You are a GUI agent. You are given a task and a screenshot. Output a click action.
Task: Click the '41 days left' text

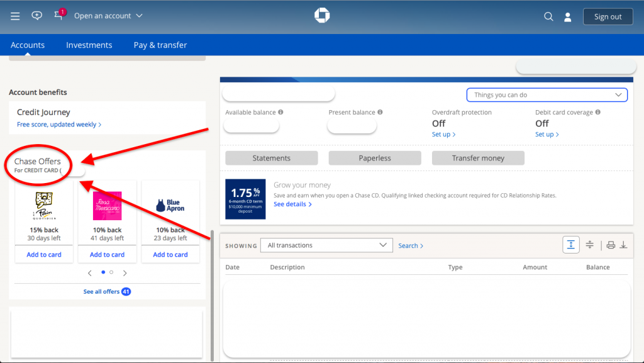(107, 238)
